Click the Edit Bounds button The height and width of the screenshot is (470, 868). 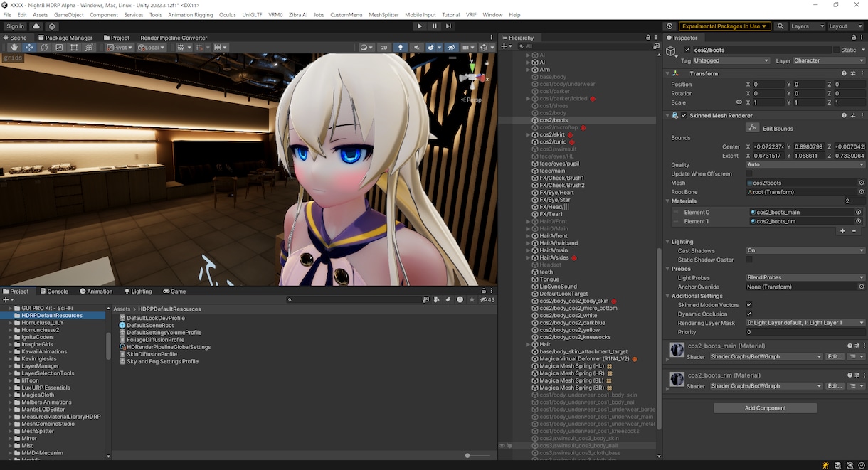[x=752, y=128]
